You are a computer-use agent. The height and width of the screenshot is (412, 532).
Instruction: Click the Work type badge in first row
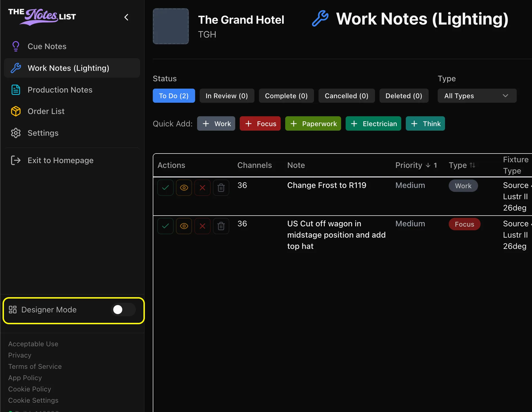pyautogui.click(x=463, y=186)
